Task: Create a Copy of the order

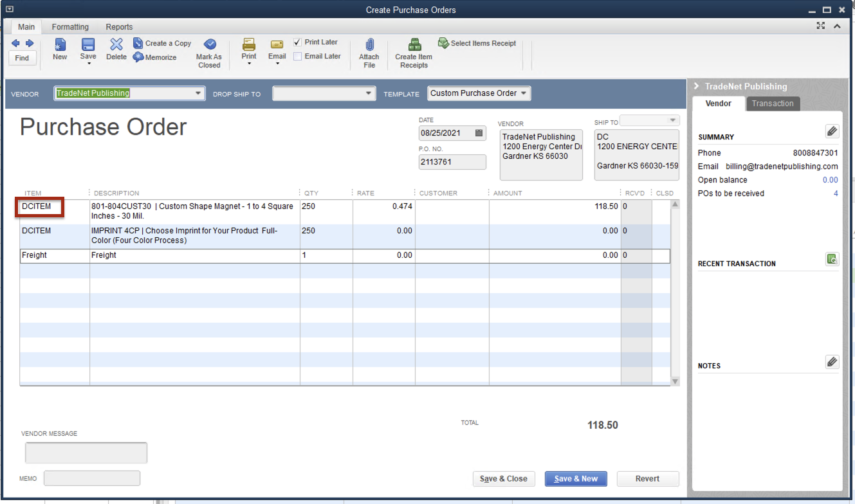Action: coord(162,43)
